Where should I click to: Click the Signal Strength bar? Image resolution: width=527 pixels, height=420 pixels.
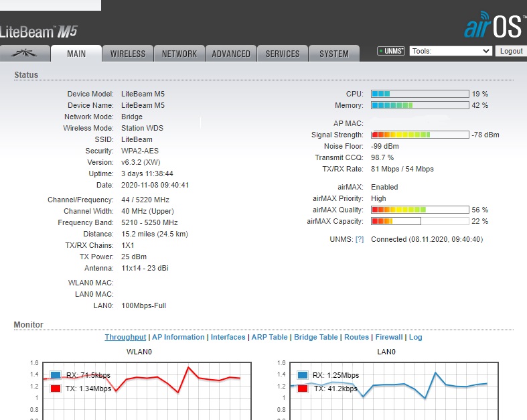click(420, 135)
